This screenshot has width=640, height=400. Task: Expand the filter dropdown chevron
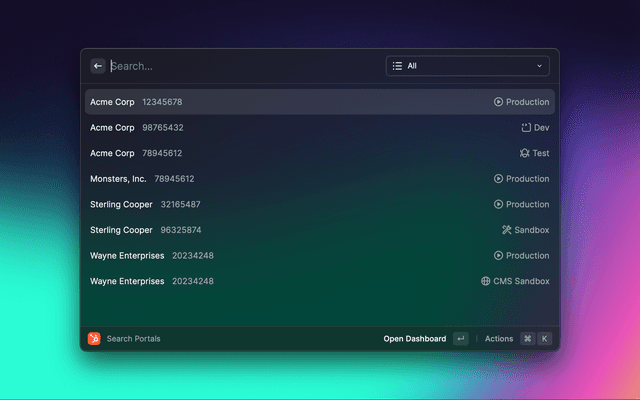[x=540, y=66]
